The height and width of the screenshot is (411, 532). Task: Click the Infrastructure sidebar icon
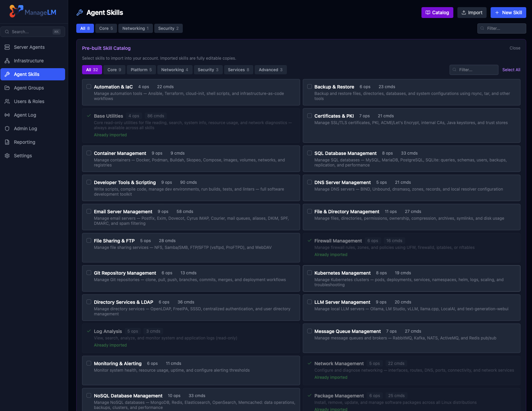coord(7,61)
